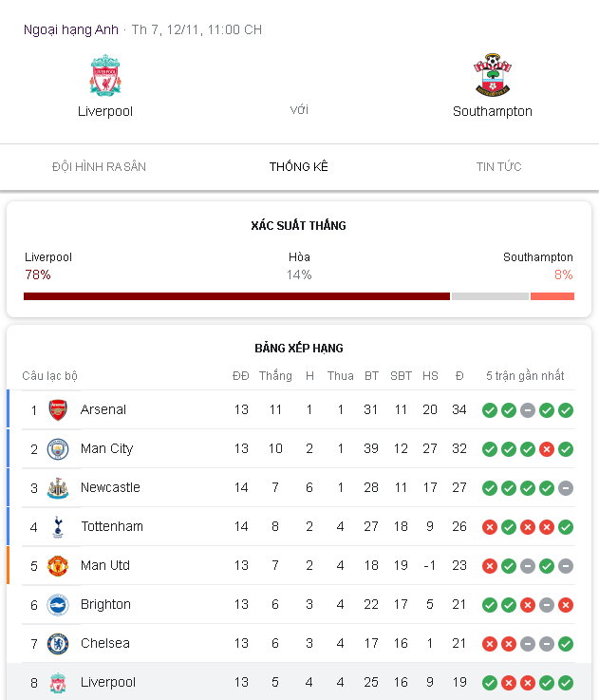
Task: Select the Man City badge in table
Action: [58, 449]
